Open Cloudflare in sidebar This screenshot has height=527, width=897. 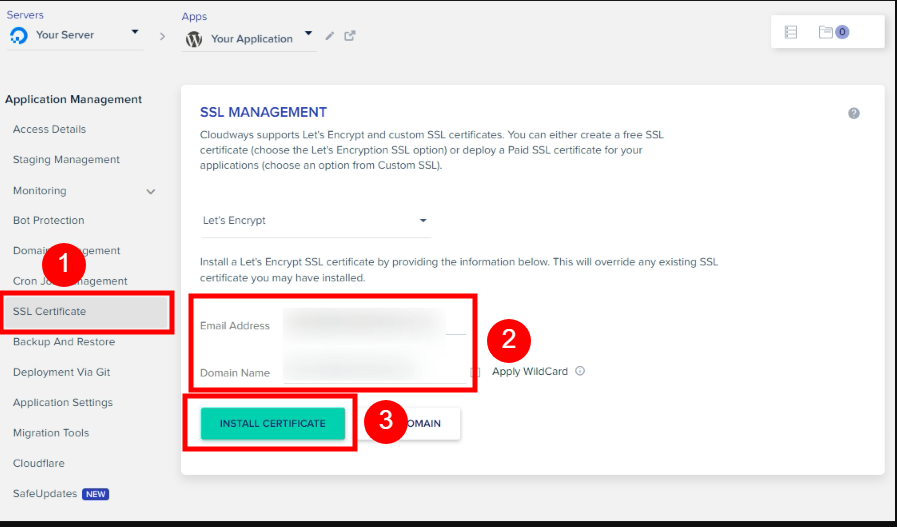(39, 463)
